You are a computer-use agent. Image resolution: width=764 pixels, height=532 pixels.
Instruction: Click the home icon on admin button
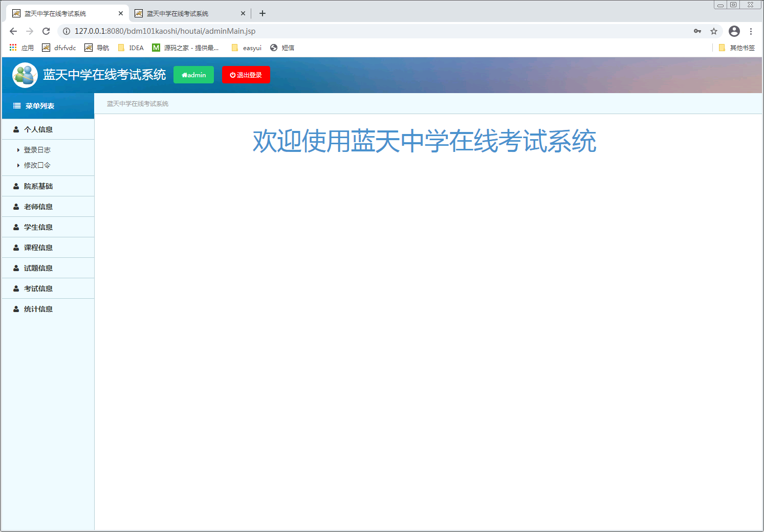184,75
